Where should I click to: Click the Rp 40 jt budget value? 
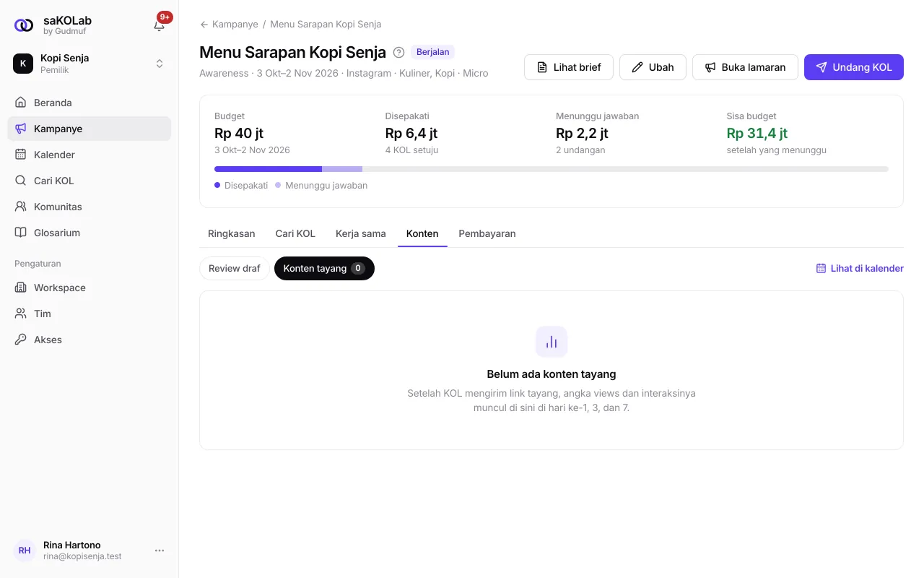click(239, 133)
